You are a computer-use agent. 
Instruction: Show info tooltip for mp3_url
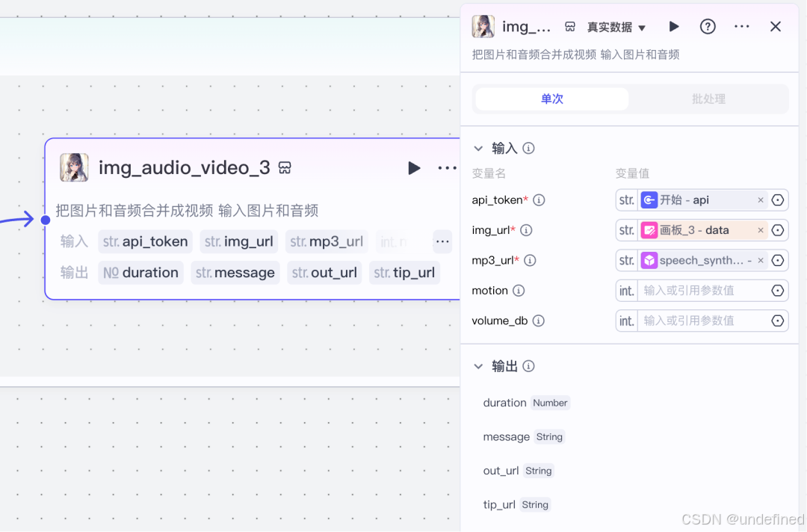coord(530,261)
